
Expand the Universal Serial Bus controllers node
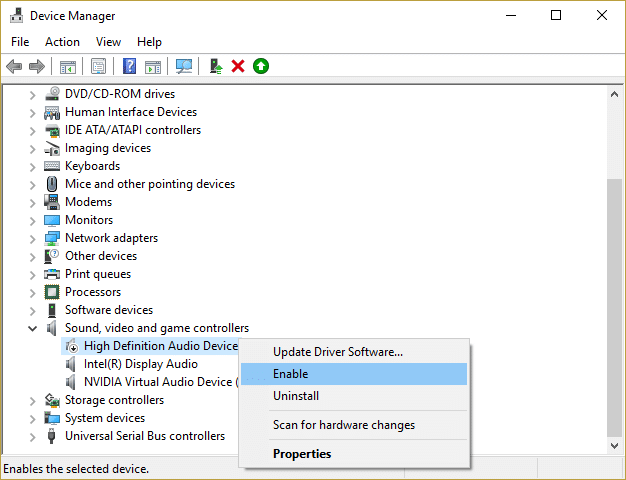(33, 436)
